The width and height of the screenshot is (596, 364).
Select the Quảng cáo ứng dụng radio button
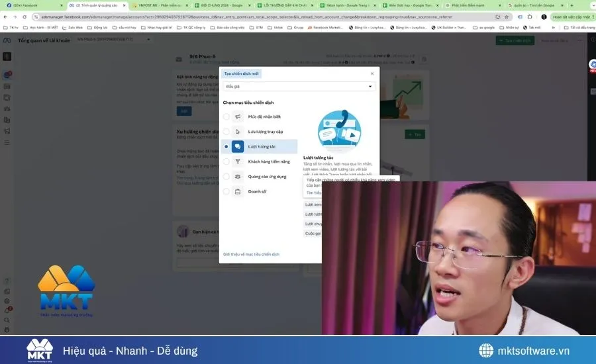tap(226, 176)
